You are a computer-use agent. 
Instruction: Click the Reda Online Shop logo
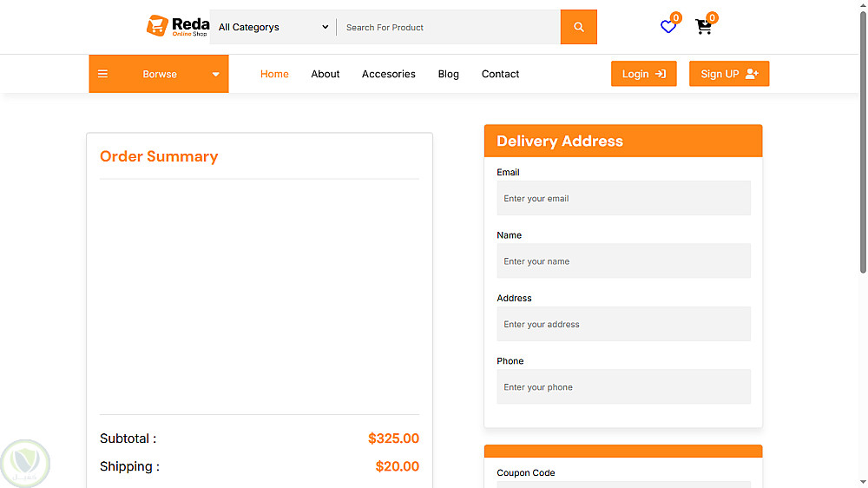[x=178, y=27]
